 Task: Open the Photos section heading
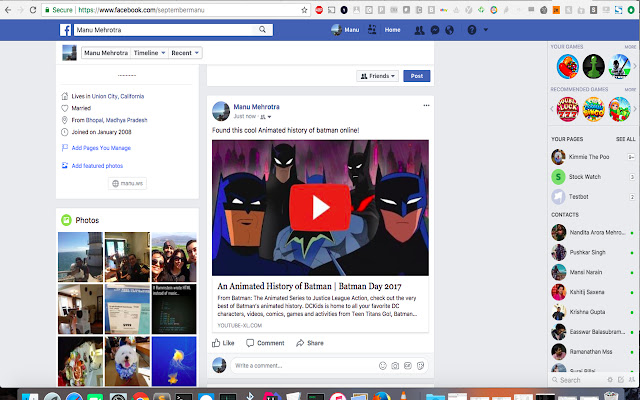(x=87, y=220)
